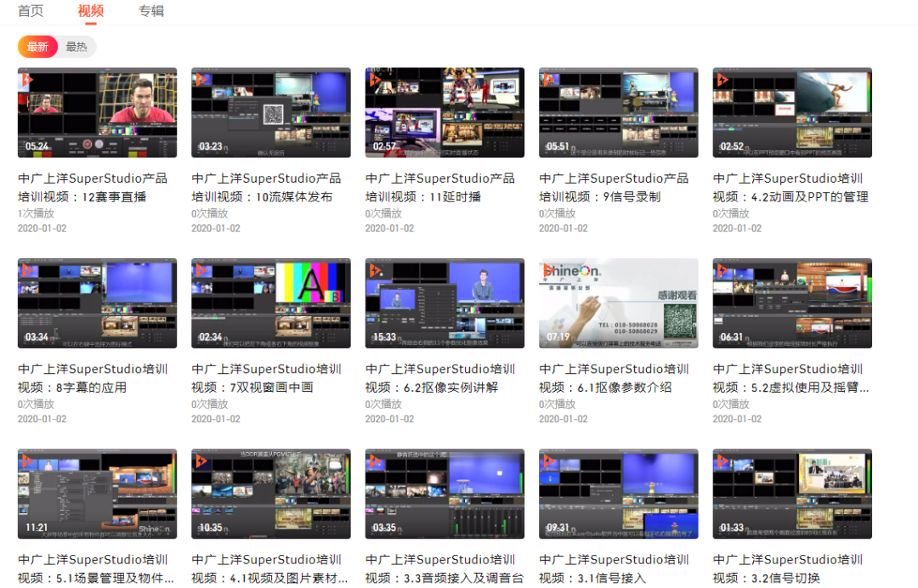
Task: Click title link 培训视频：10流媒体发布
Action: (262, 197)
